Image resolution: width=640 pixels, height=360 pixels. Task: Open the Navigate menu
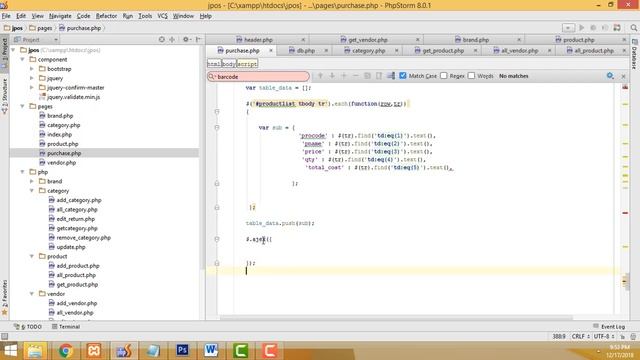[x=60, y=16]
